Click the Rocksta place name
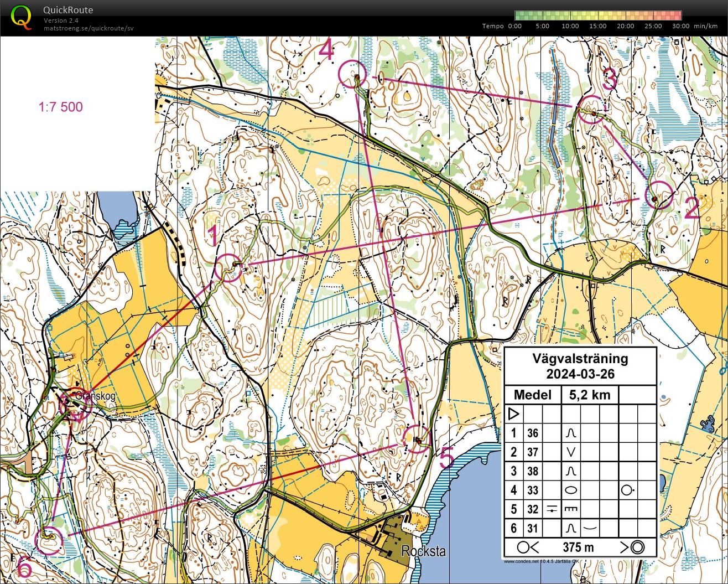 (x=423, y=551)
